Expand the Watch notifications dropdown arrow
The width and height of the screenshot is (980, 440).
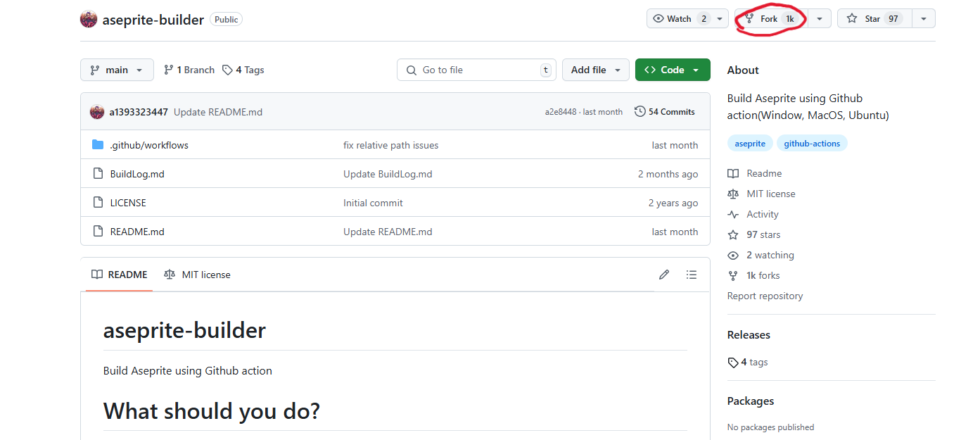click(x=720, y=19)
